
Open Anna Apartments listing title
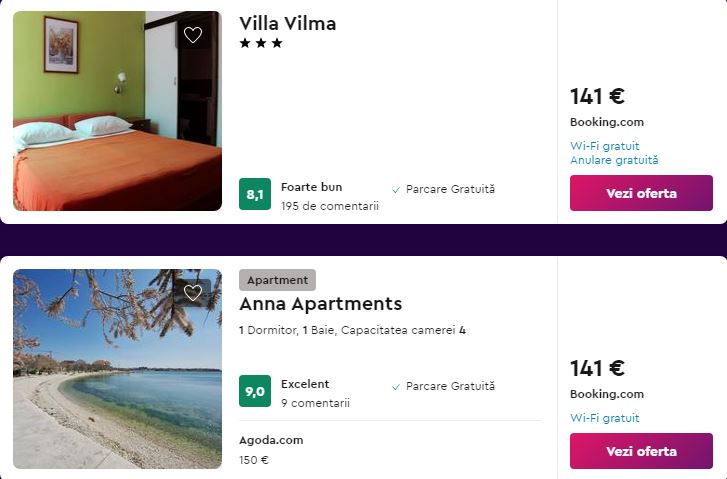[x=320, y=303]
